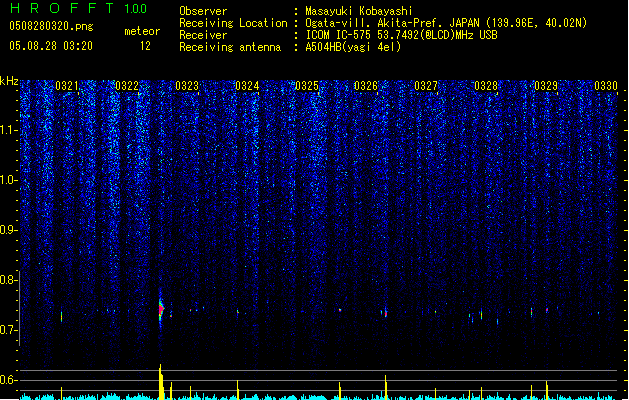Click the ICOM IC-575 receiver description

[401, 35]
